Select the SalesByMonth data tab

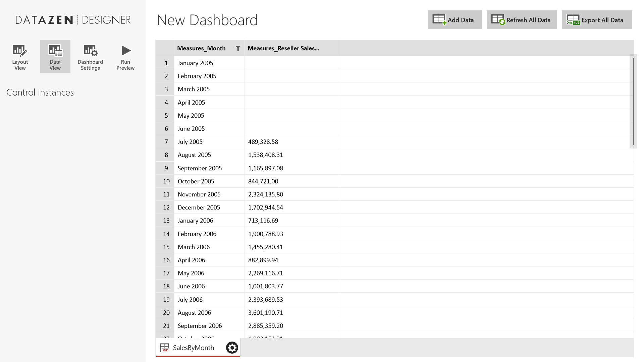pyautogui.click(x=193, y=348)
